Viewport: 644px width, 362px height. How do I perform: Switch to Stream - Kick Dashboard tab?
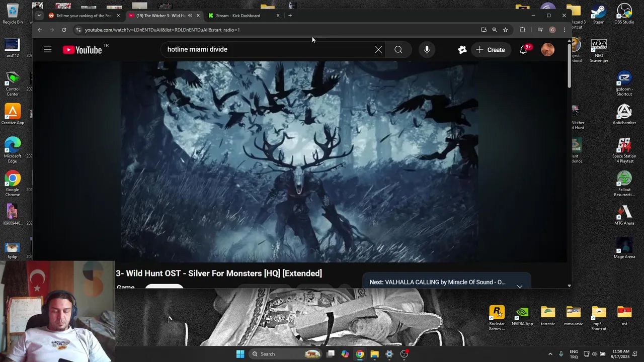click(x=244, y=16)
